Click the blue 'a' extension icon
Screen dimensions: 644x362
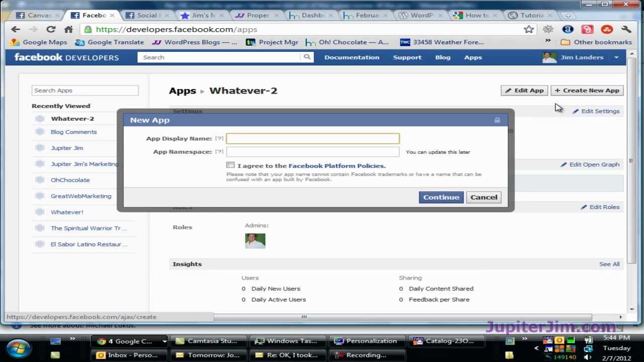pyautogui.click(x=568, y=30)
